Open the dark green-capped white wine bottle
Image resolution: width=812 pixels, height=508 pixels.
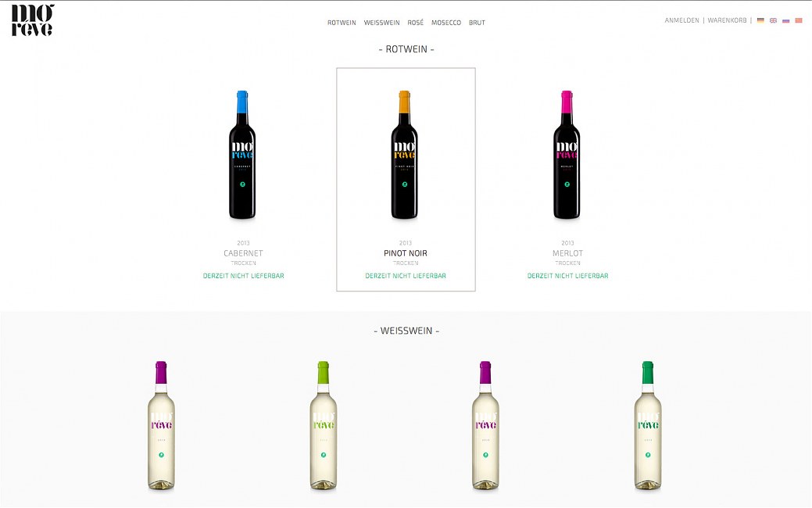pyautogui.click(x=648, y=425)
